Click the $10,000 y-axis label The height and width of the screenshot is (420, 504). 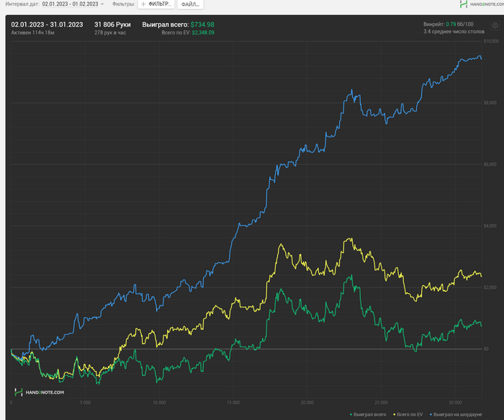coord(491,41)
